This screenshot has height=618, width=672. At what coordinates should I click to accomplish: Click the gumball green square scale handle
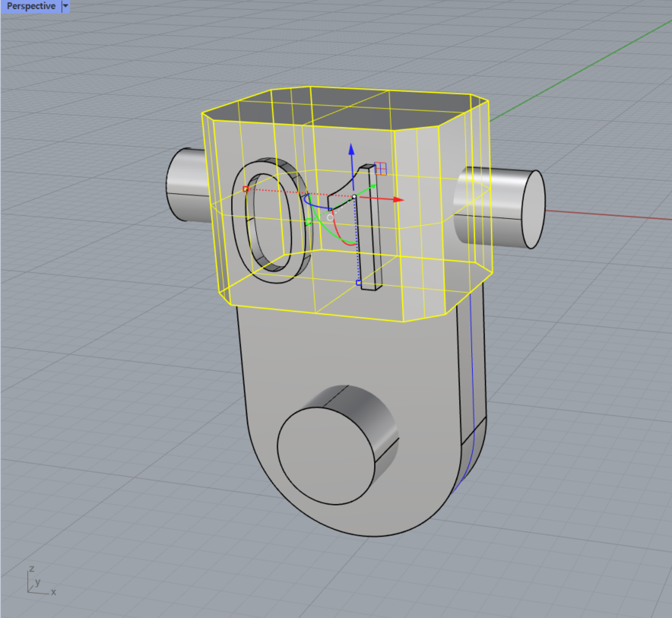(308, 221)
